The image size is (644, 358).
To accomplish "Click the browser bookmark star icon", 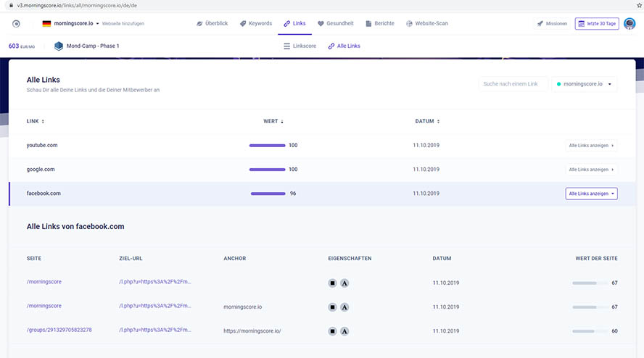I will tap(639, 5).
